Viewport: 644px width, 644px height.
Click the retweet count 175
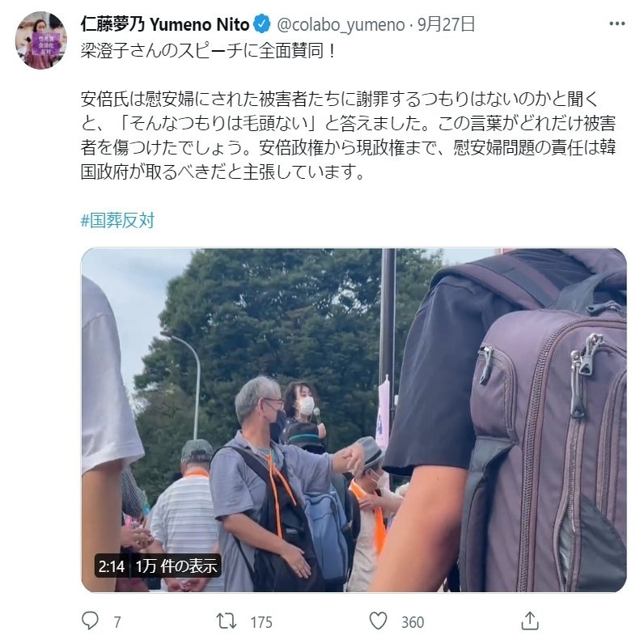point(261,622)
